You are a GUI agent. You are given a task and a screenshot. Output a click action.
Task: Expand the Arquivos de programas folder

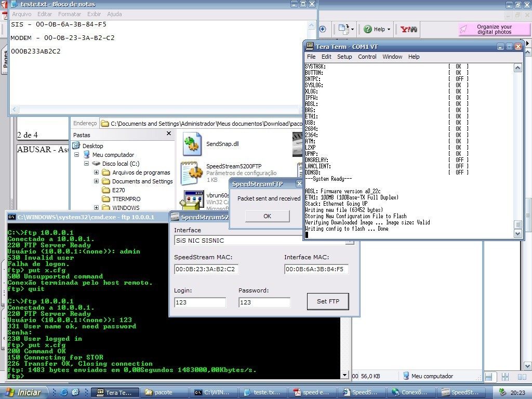96,172
